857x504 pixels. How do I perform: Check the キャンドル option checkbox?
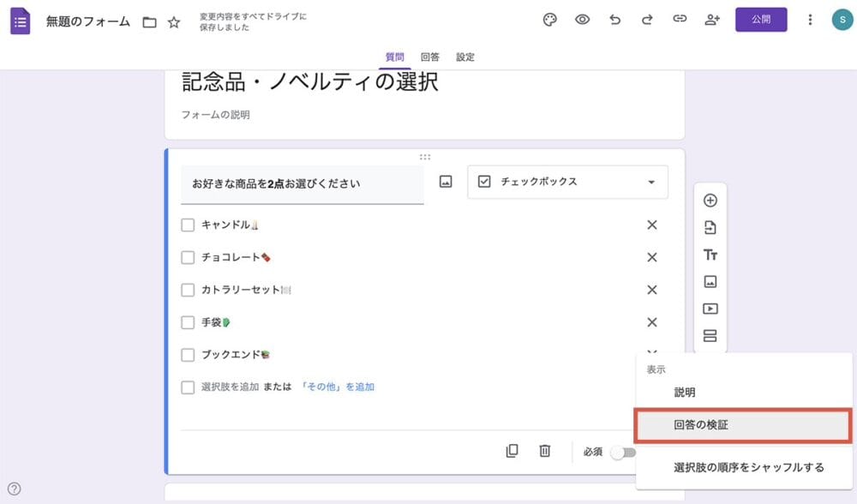186,224
